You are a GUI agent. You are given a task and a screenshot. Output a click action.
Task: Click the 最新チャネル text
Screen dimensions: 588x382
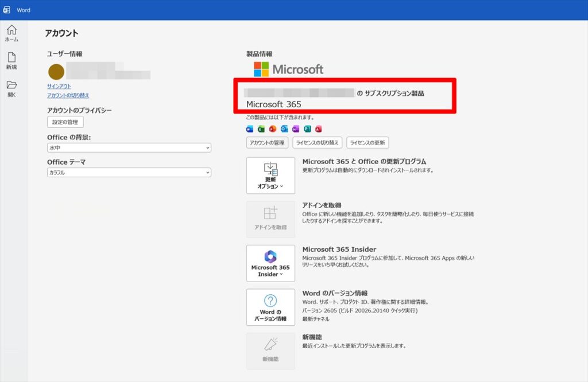tap(316, 319)
